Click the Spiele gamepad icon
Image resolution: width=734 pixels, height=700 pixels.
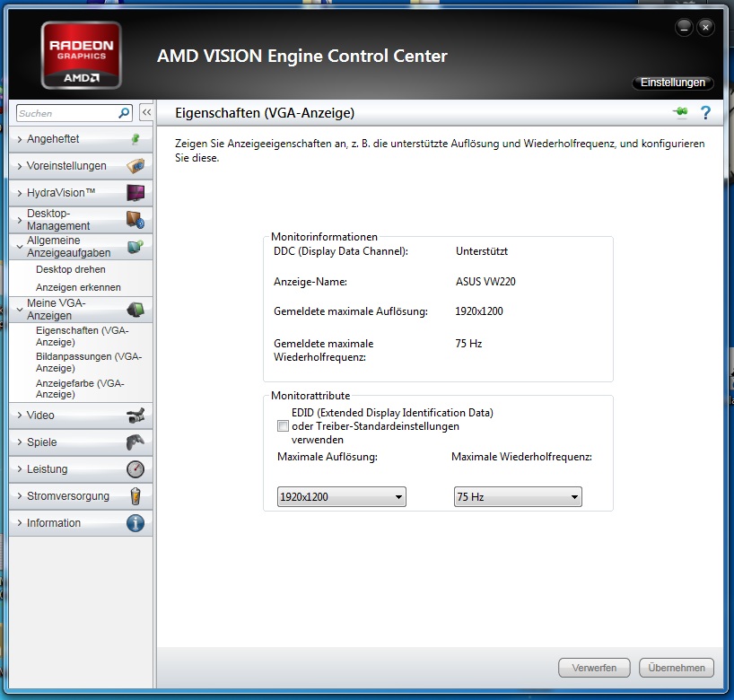[x=135, y=442]
